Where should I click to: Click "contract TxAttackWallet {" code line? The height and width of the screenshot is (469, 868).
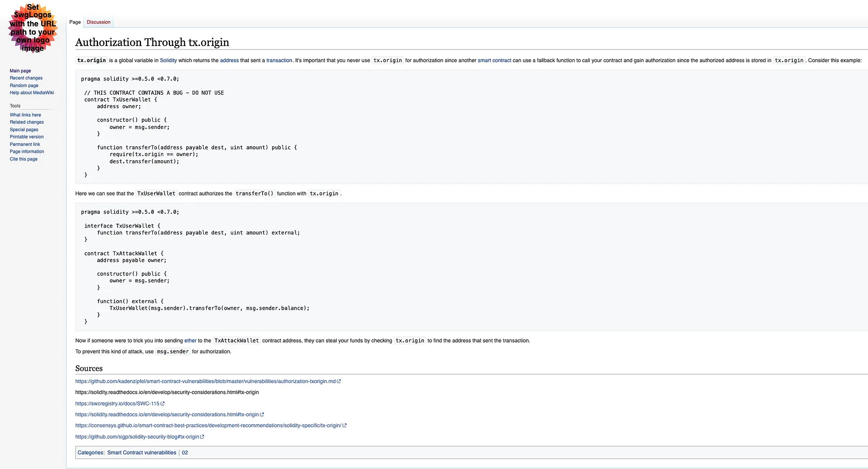coord(124,254)
